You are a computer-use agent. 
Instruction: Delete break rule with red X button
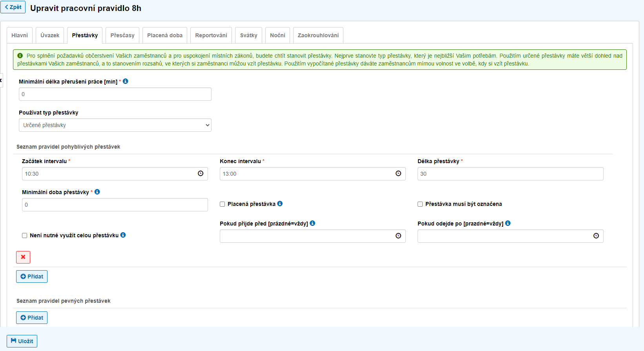point(23,257)
